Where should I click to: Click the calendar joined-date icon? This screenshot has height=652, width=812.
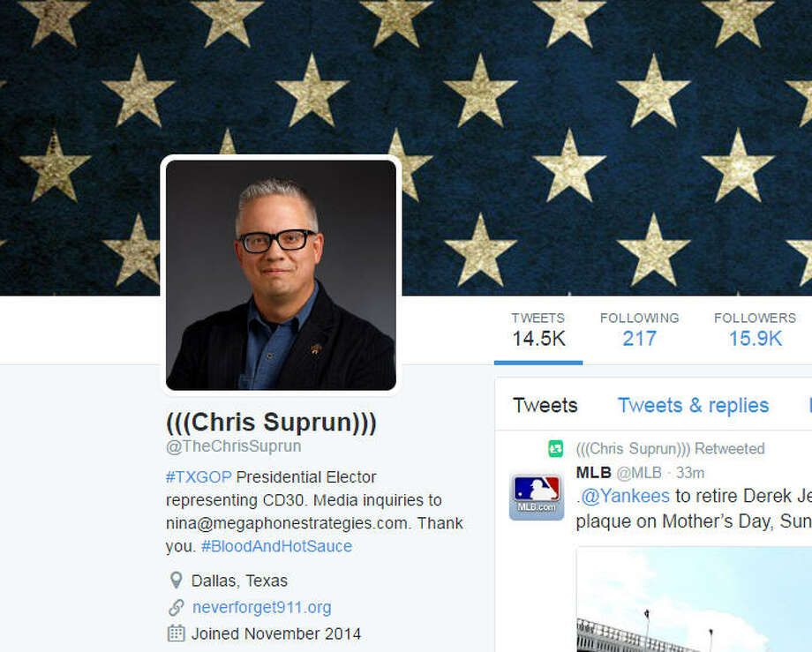point(176,633)
